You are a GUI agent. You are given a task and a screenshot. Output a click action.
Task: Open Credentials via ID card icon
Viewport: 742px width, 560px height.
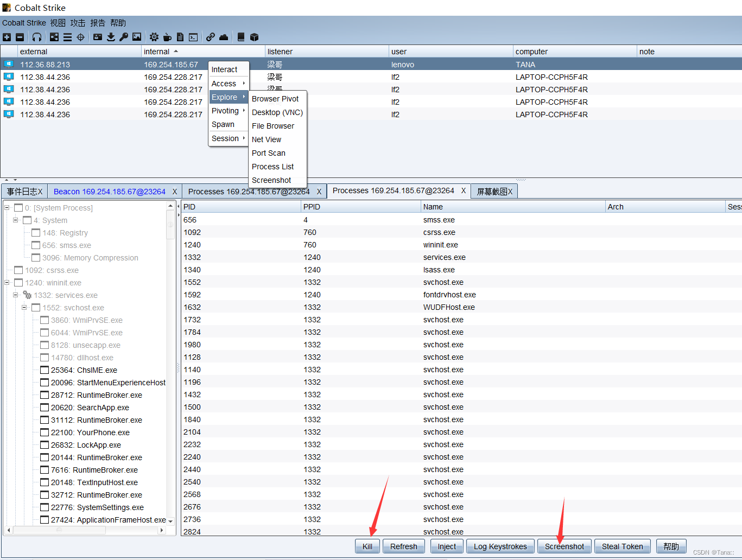pos(98,37)
